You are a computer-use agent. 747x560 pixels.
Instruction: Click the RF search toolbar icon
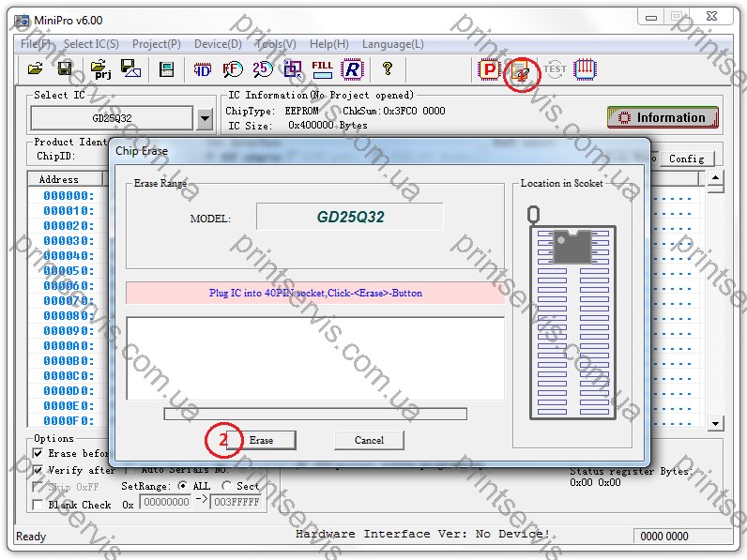point(233,69)
